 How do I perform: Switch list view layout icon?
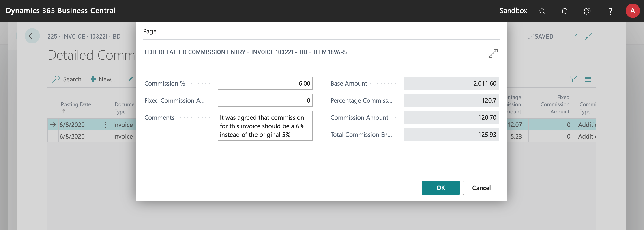[x=588, y=79]
